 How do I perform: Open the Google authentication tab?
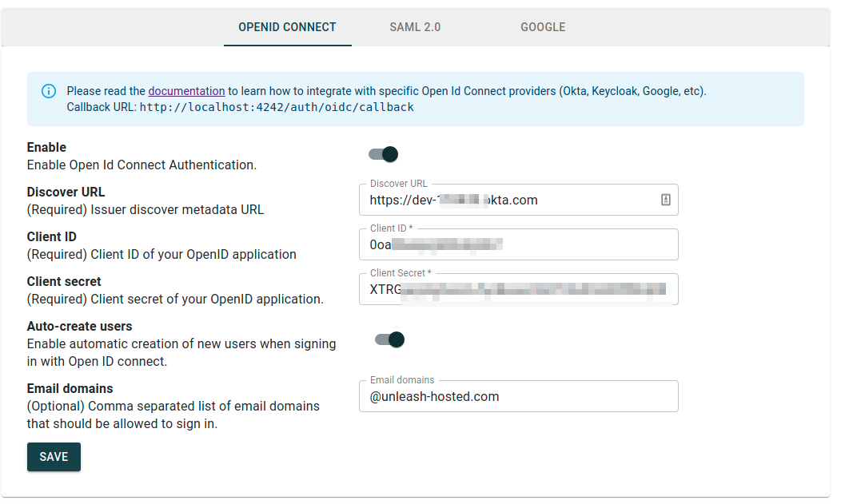click(x=543, y=27)
